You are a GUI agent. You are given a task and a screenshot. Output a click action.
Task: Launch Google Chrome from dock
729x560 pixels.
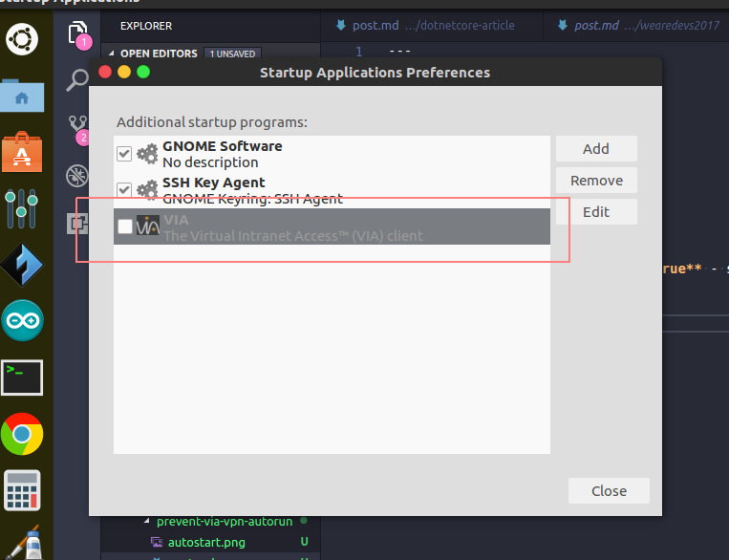[22, 434]
